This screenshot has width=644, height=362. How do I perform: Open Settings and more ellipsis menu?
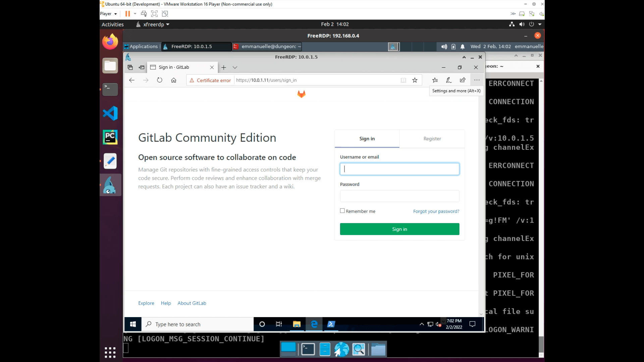[477, 80]
